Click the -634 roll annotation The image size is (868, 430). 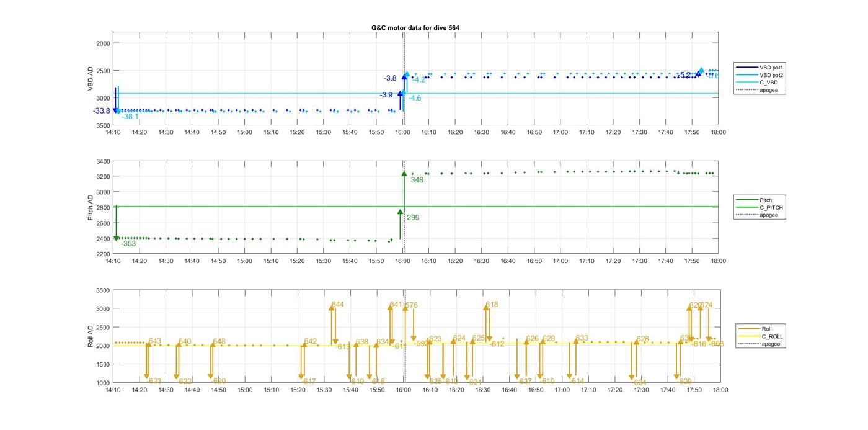point(639,383)
